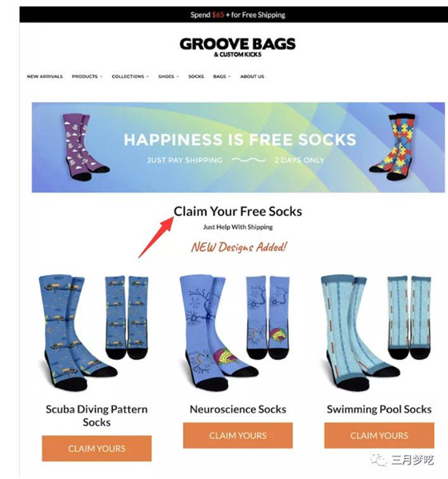
Task: Claim the Swimming Pool Socks
Action: pyautogui.click(x=379, y=435)
